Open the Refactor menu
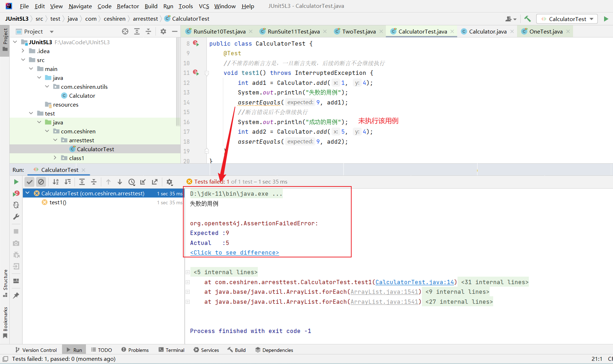This screenshot has width=613, height=364. (x=128, y=6)
